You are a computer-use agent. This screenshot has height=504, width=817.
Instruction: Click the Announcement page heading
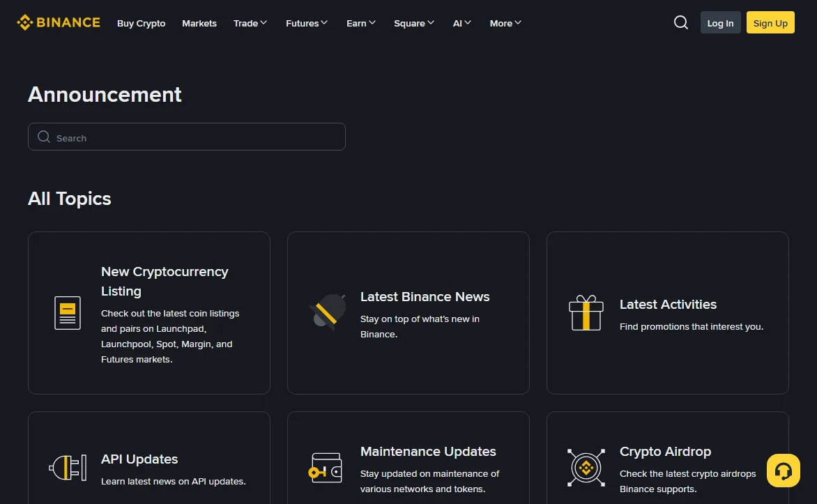click(104, 94)
